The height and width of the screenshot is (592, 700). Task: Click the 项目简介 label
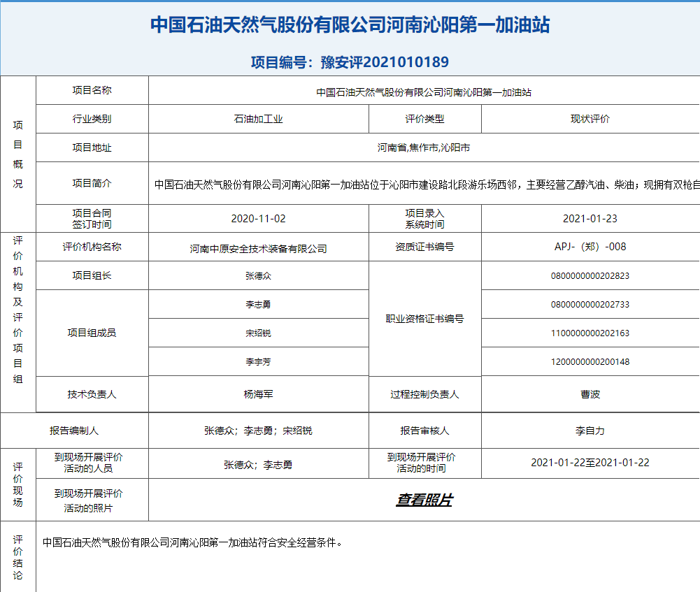click(x=92, y=183)
